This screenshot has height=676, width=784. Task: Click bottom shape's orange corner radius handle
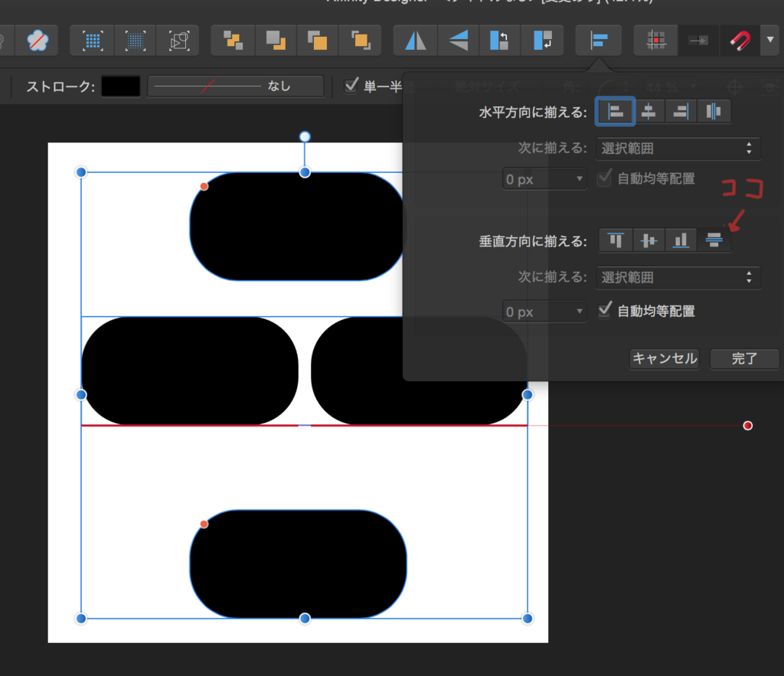point(204,524)
